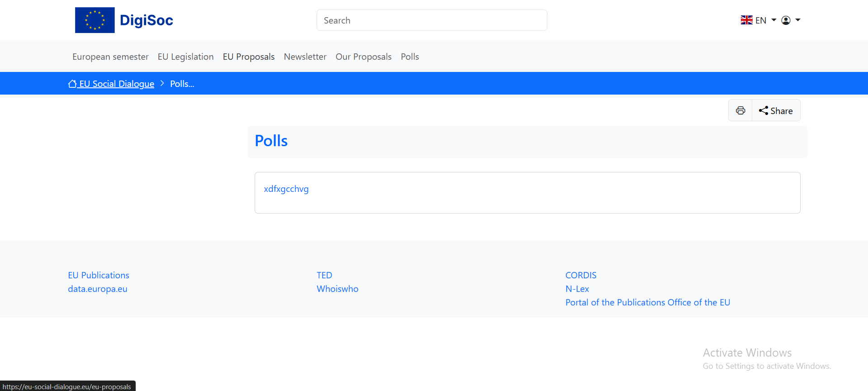Screen dimensions: 868x391
Task: Click the user account icon
Action: tap(786, 20)
